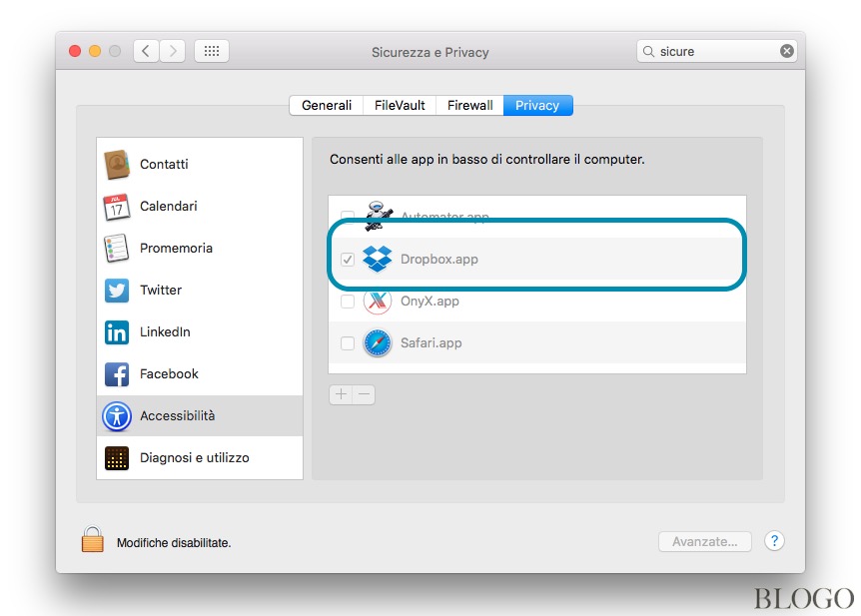
Task: Open the FileVault tab
Action: 399,105
